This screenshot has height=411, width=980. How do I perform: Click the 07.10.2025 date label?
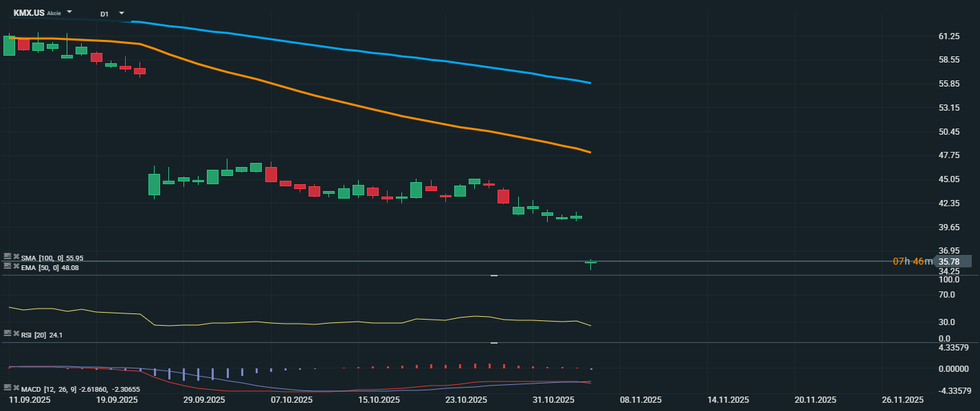tap(291, 399)
